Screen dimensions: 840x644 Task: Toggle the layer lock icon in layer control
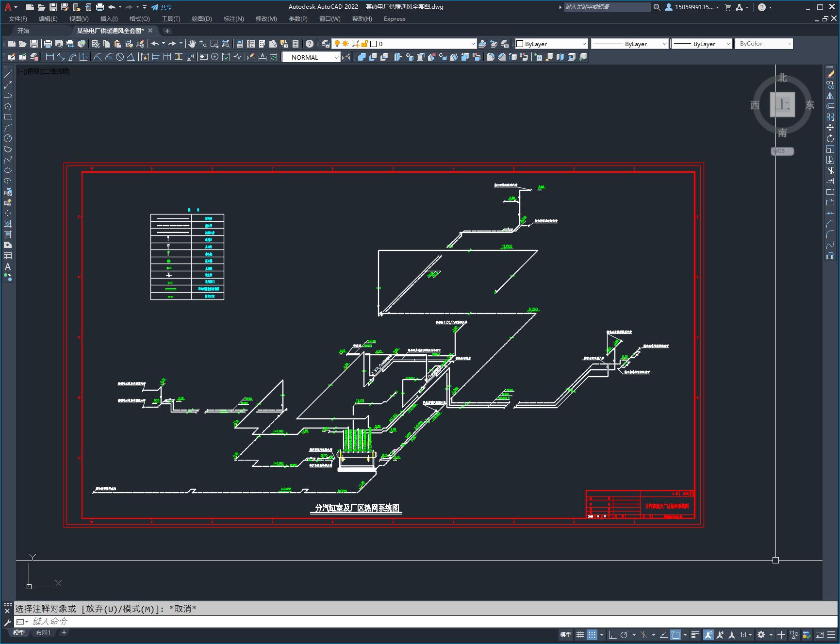(365, 44)
